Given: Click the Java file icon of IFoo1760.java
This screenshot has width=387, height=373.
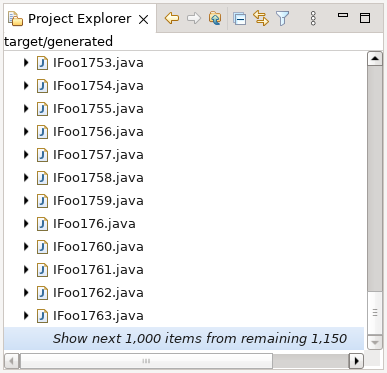Looking at the screenshot, I should pyautogui.click(x=42, y=247).
